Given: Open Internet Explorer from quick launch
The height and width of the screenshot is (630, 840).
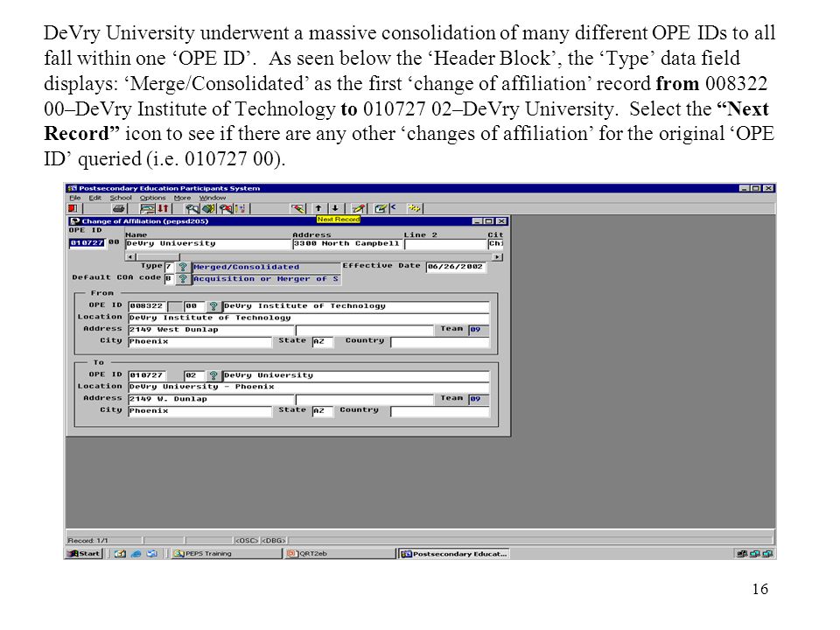Looking at the screenshot, I should click(x=136, y=553).
